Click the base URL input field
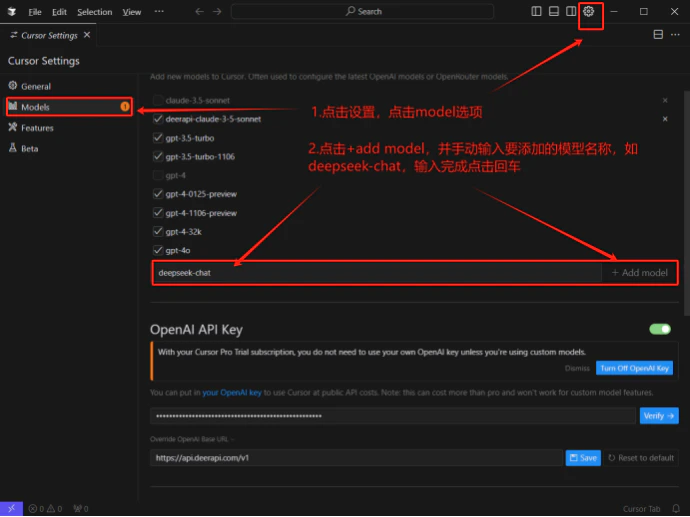690x517 pixels. click(x=356, y=458)
